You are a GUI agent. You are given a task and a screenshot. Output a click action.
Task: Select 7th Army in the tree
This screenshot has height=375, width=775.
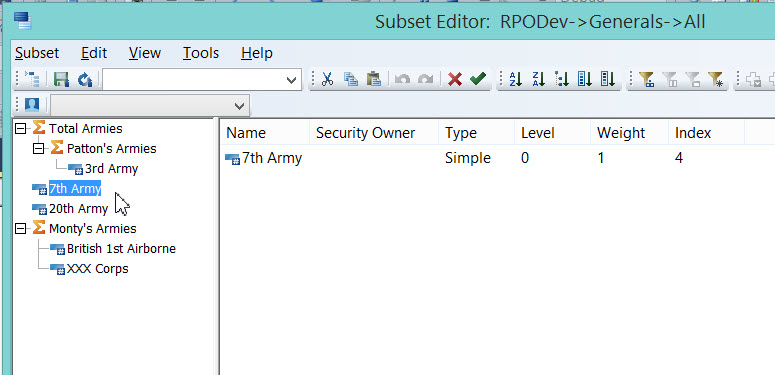[75, 188]
